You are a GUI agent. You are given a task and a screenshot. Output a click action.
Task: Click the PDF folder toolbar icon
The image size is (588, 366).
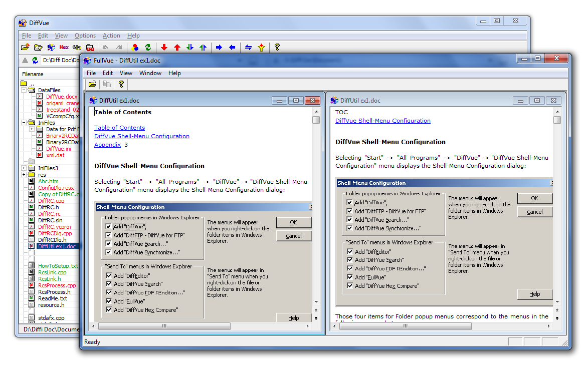click(x=90, y=47)
